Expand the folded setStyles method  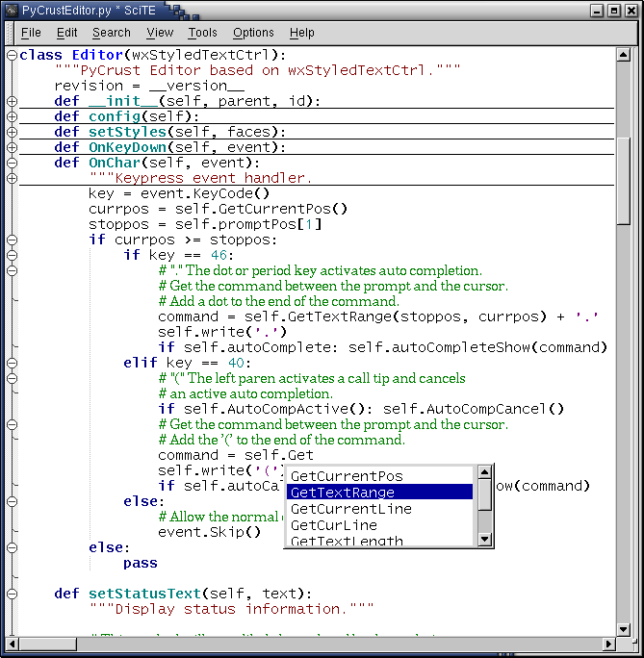[x=12, y=132]
